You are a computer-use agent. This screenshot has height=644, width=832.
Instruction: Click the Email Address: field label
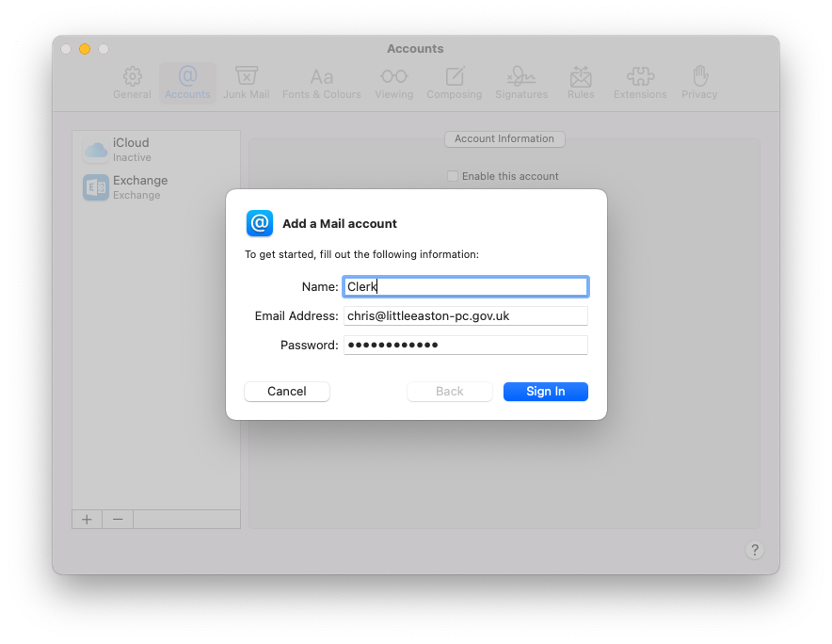(x=296, y=316)
